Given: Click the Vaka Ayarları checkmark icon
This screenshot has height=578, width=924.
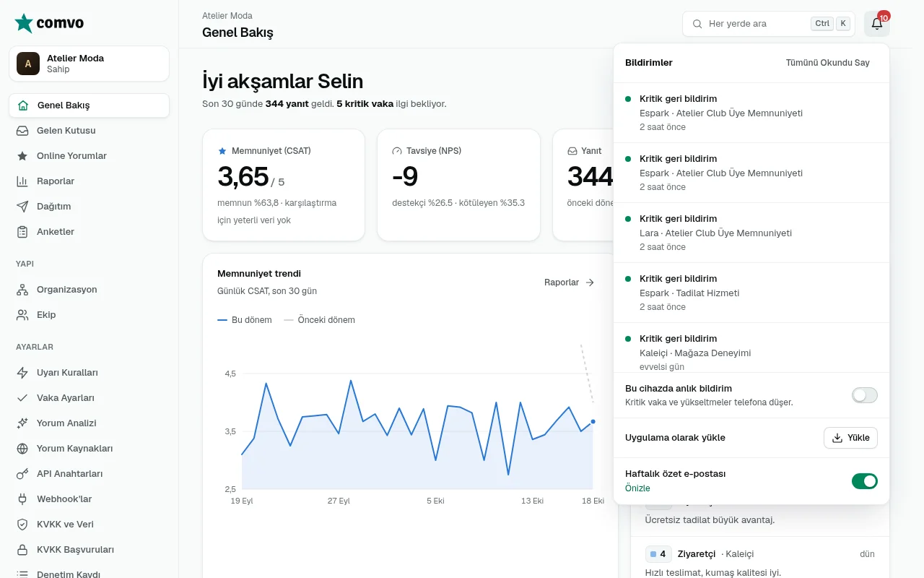Looking at the screenshot, I should tap(22, 398).
